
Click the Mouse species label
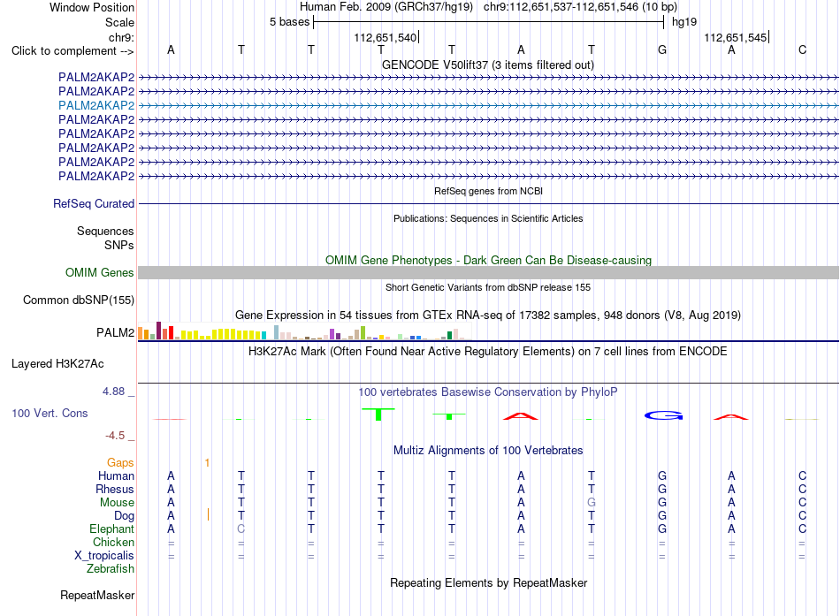pyautogui.click(x=117, y=503)
